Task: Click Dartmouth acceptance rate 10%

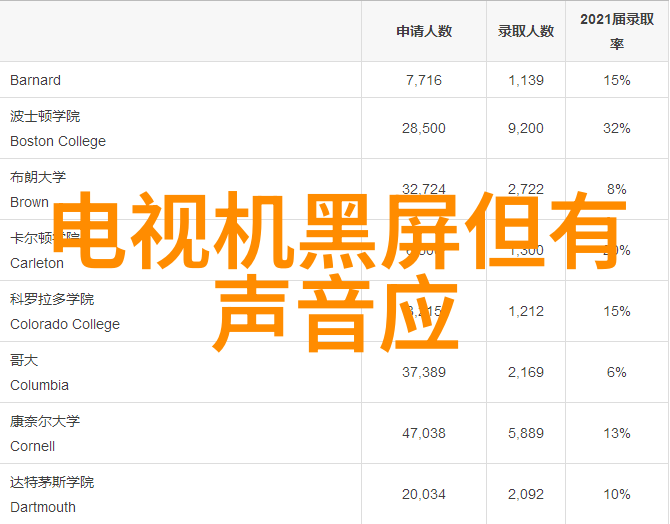Action: [617, 494]
